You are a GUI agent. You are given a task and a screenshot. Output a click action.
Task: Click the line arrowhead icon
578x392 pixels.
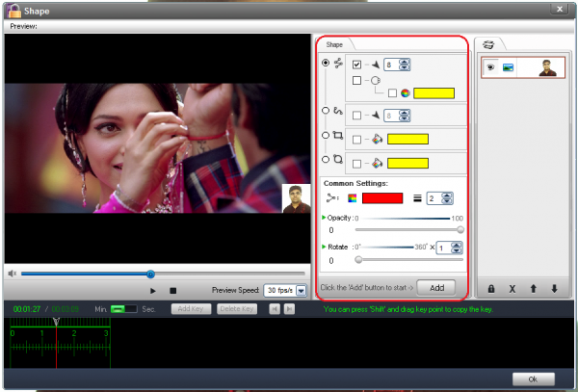(376, 65)
